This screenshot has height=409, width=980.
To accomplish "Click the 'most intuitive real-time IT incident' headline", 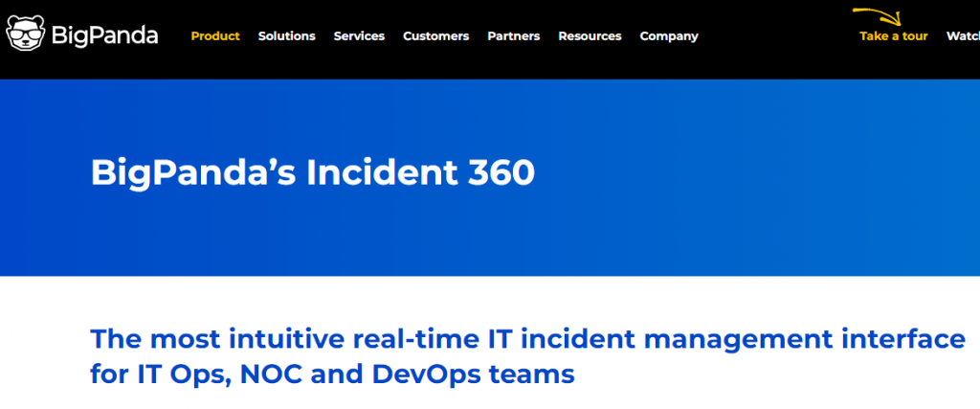I will point(528,339).
